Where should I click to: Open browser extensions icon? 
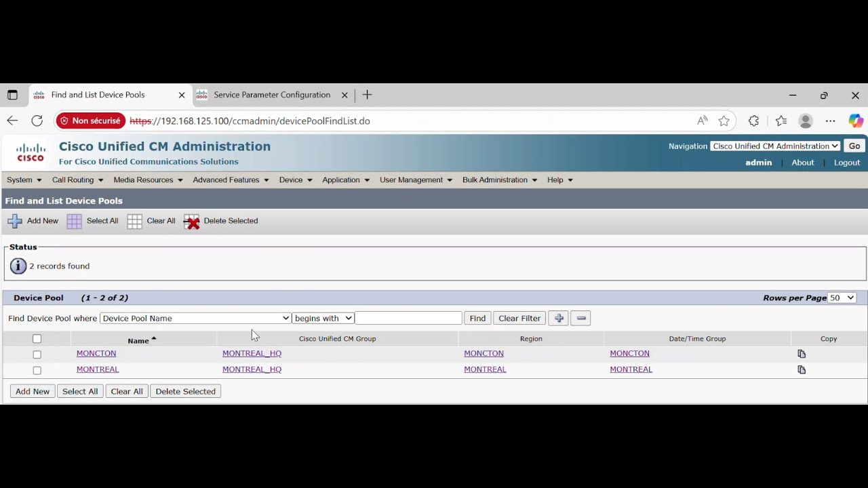click(753, 121)
